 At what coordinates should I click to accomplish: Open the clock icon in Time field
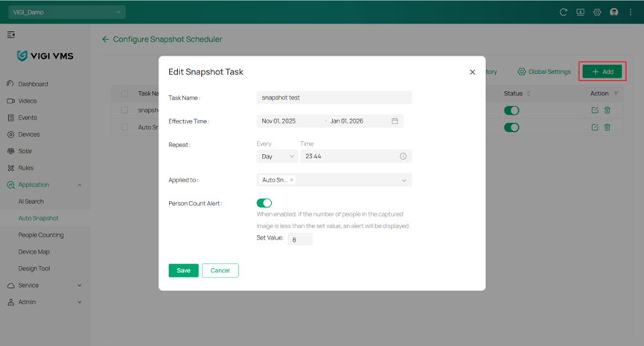tap(404, 156)
